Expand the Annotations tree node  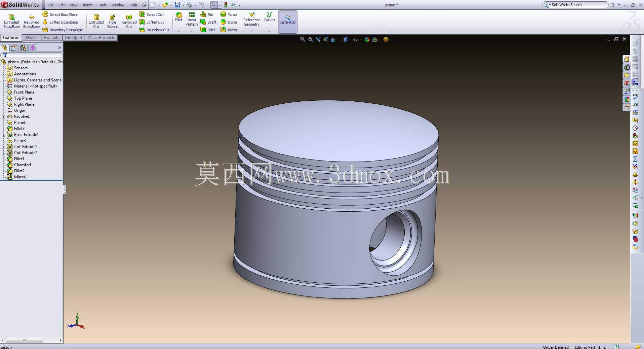point(3,74)
